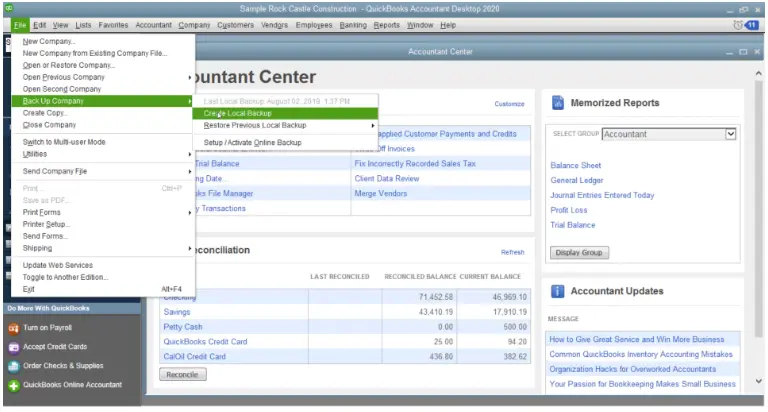Click the Customize link
The image size is (768, 412).
coord(509,104)
